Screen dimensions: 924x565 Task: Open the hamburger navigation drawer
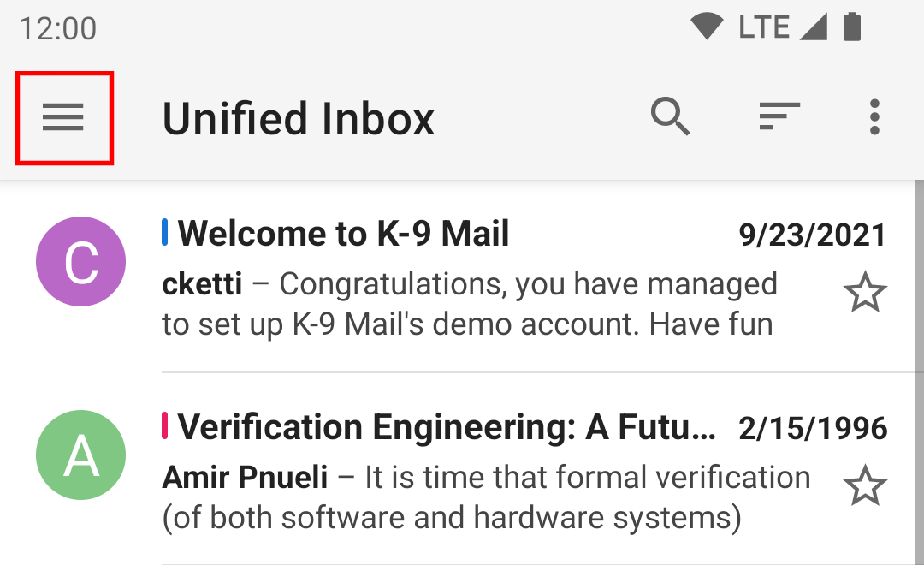(63, 117)
